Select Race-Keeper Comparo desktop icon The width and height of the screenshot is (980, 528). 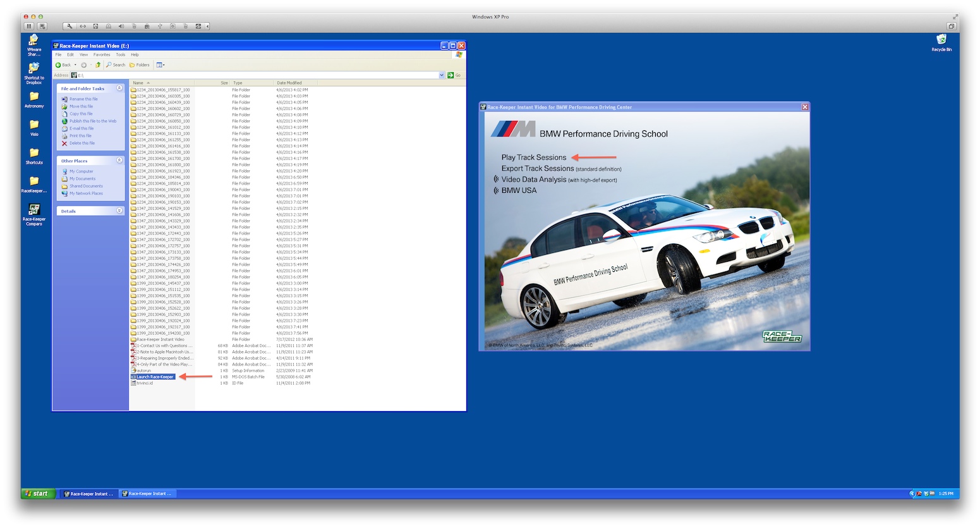pos(34,215)
